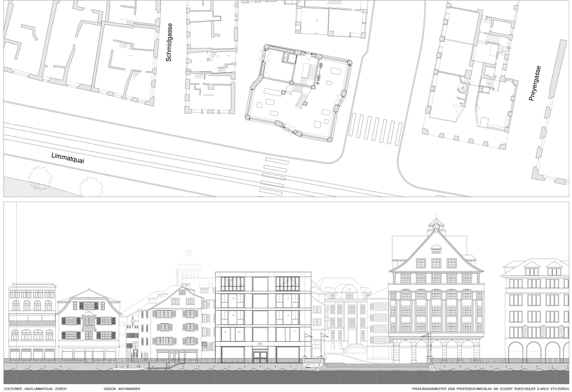Click the 'FRÜHLINGSSEMESTER 2008' caption text
This screenshot has height=392, width=572.
click(434, 389)
